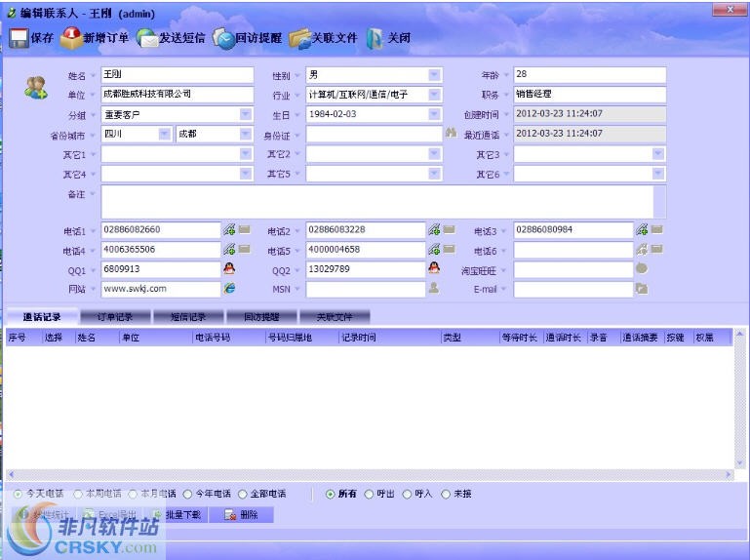Dial 电话5 with its phone icon
Screen dimensions: 750x560
434,249
